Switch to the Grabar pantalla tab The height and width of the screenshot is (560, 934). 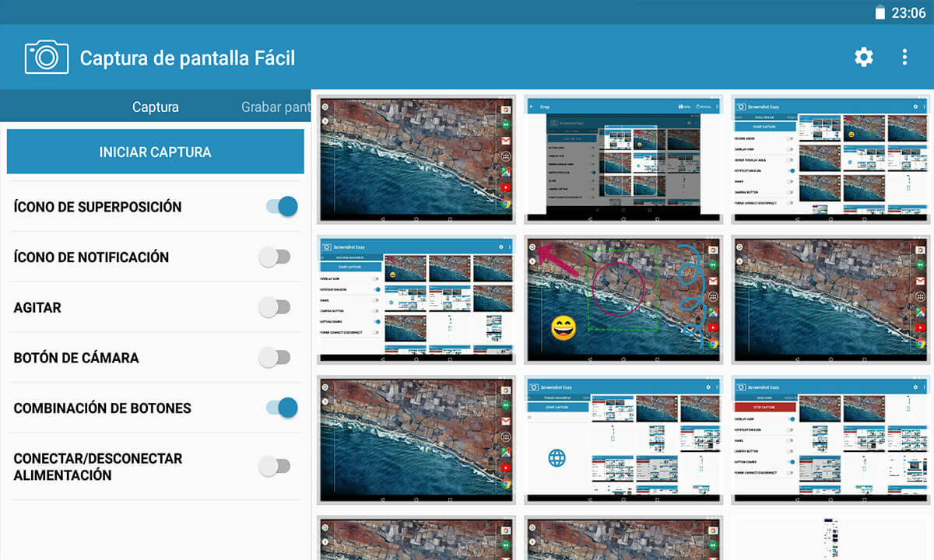pos(276,107)
